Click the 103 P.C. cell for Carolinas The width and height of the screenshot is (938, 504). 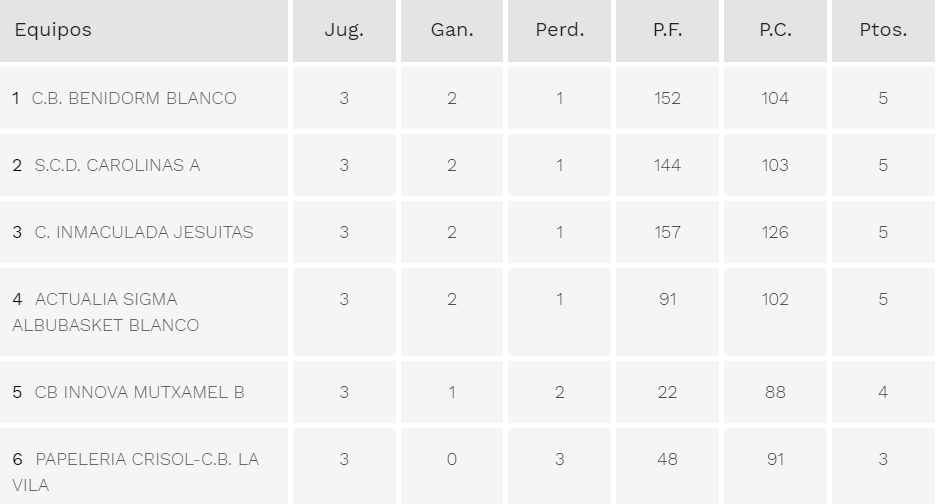(775, 165)
